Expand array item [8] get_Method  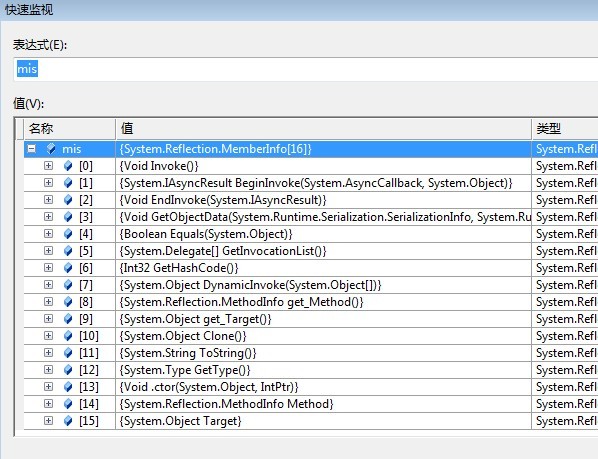pyautogui.click(x=48, y=302)
